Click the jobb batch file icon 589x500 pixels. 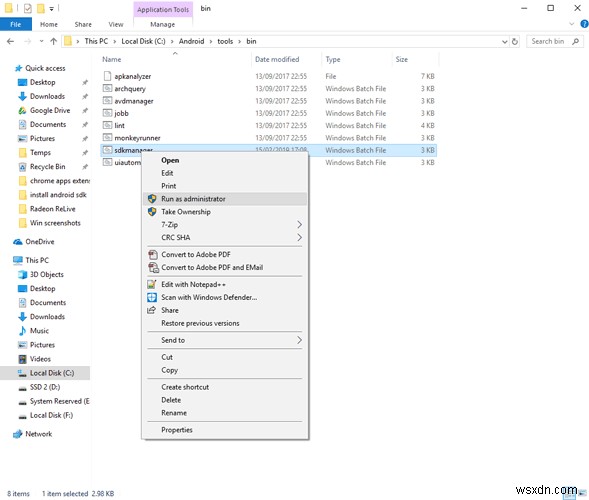point(107,113)
